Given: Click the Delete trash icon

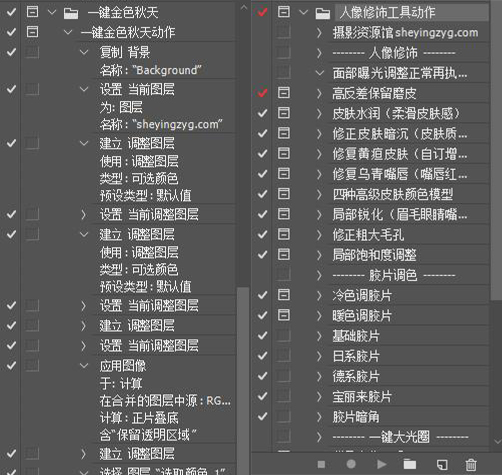Looking at the screenshot, I should [x=471, y=464].
